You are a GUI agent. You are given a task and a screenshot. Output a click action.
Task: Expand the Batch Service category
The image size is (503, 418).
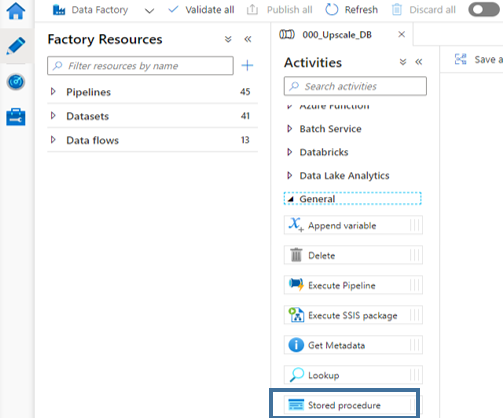click(290, 129)
